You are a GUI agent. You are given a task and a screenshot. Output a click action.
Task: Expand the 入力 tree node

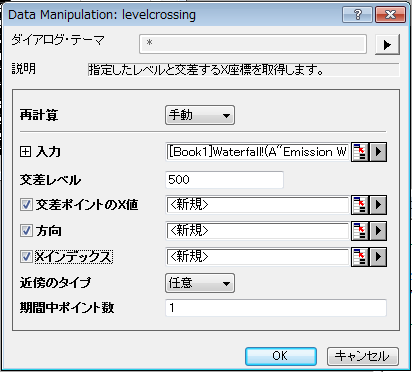coord(25,152)
